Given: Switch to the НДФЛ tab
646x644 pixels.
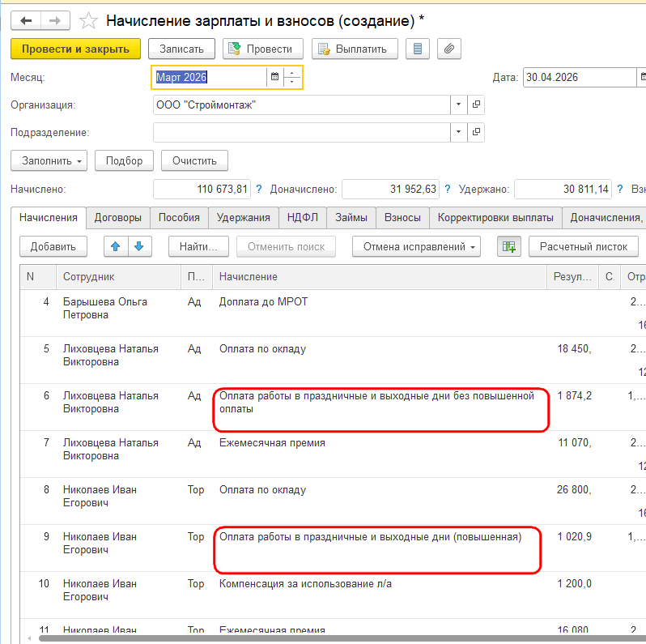Looking at the screenshot, I should point(303,218).
